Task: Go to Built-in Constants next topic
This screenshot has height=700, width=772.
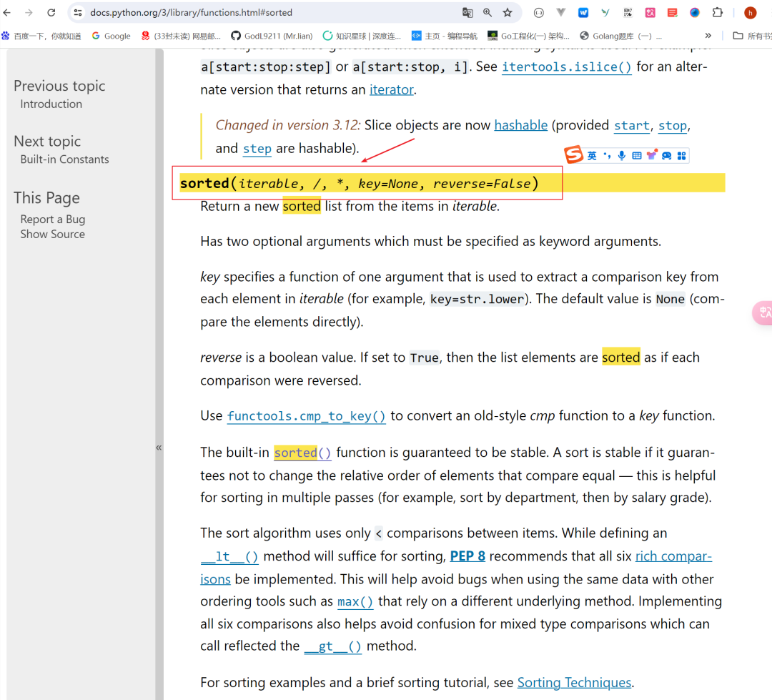Action: [x=64, y=159]
